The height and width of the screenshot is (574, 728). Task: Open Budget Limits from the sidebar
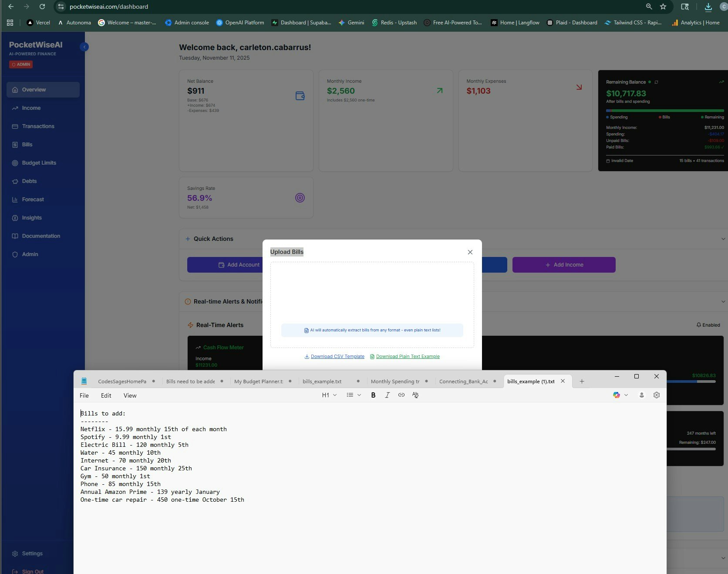click(39, 162)
